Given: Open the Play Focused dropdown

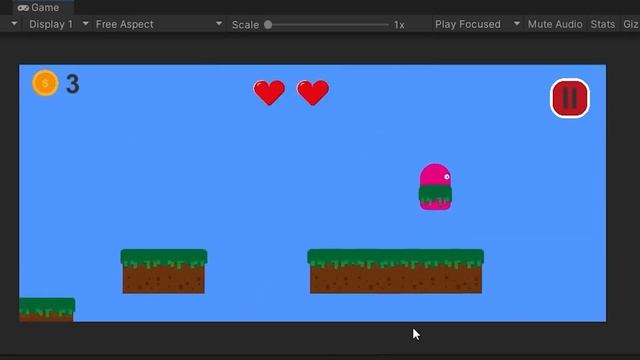Looking at the screenshot, I should coord(477,24).
